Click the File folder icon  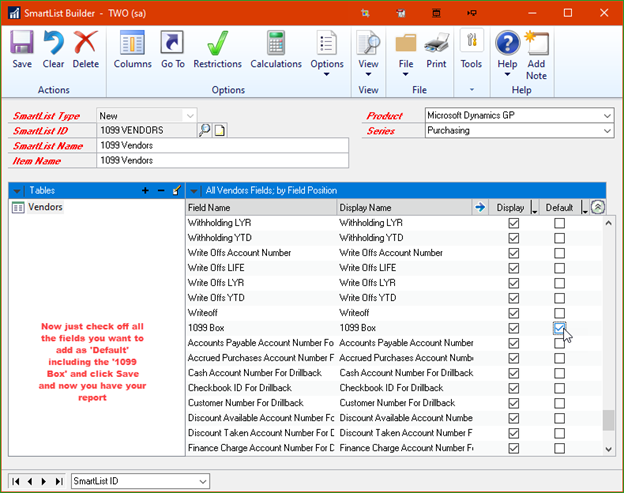point(406,43)
